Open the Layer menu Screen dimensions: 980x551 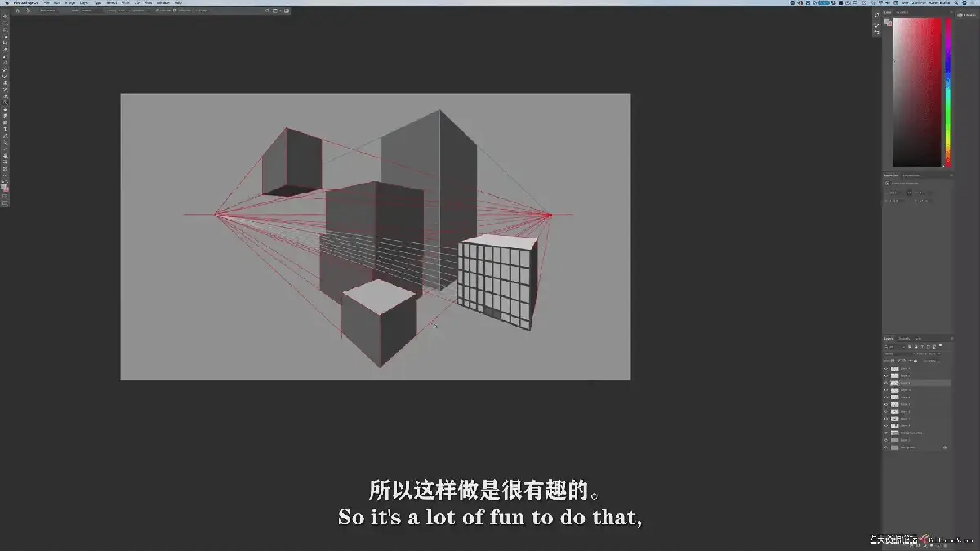coord(85,2)
